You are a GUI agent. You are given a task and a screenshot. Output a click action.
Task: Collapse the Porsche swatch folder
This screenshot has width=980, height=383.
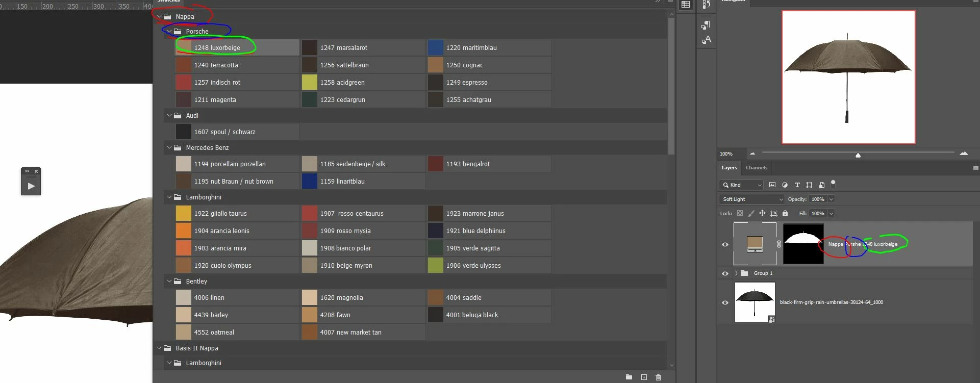tap(169, 32)
